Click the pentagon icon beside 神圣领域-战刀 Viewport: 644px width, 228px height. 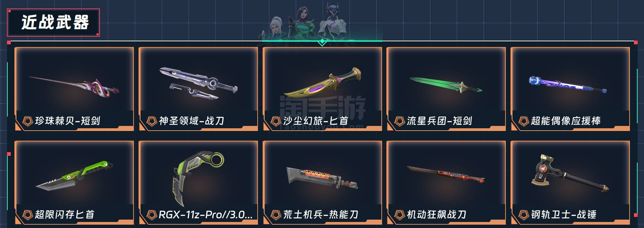pyautogui.click(x=152, y=121)
